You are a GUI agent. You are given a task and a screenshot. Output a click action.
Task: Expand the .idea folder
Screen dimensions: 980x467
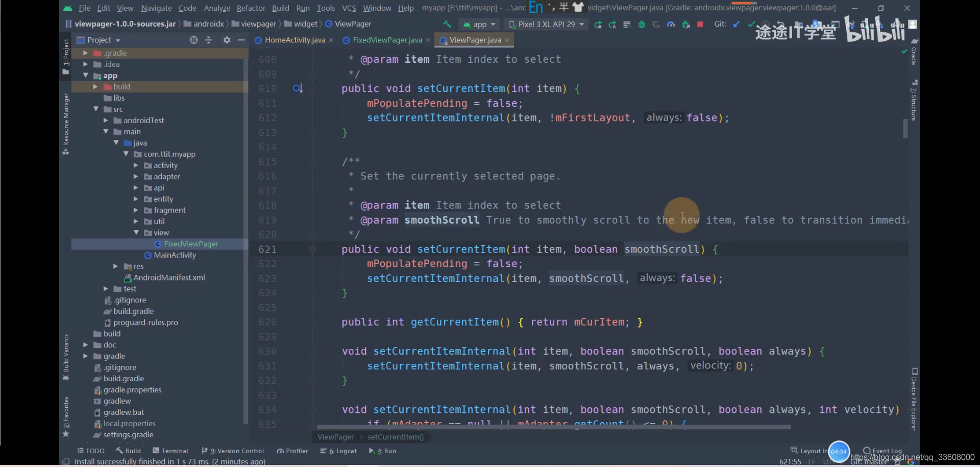(85, 64)
